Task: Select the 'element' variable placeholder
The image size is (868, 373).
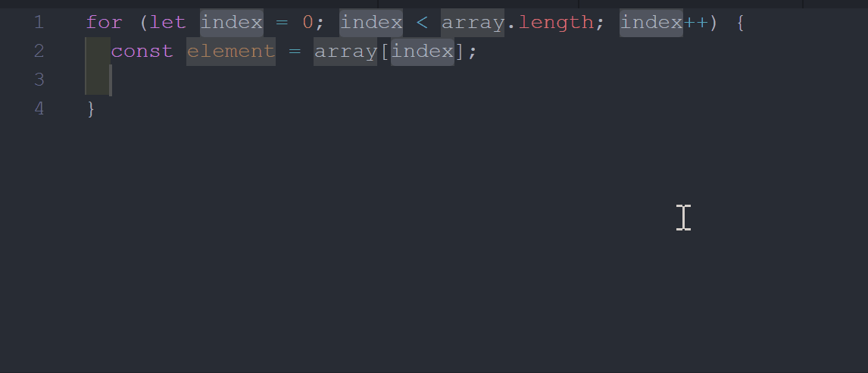Action: coord(231,52)
